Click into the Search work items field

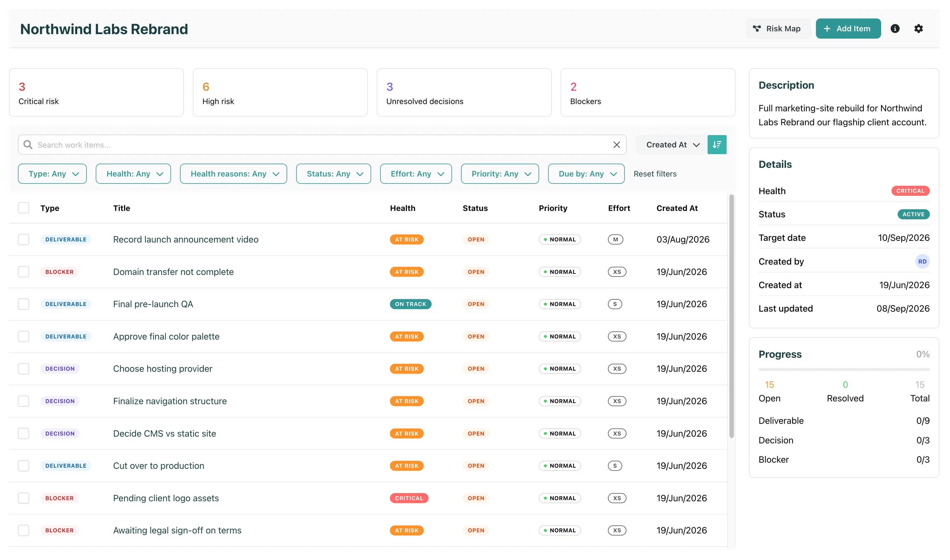pos(322,145)
